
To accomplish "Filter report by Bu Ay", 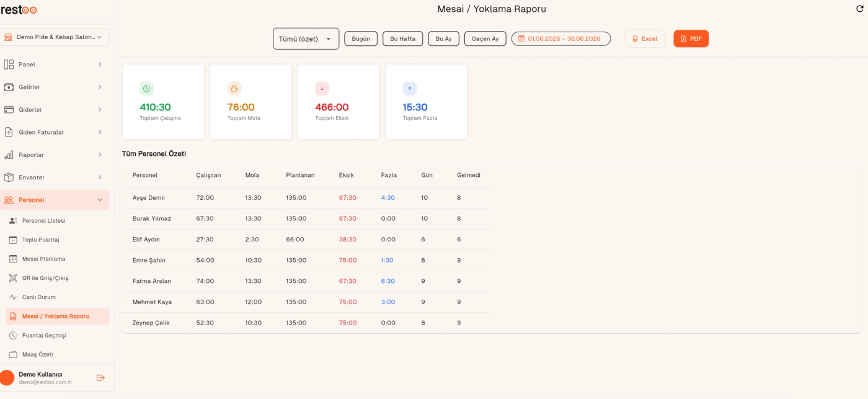I will pos(443,38).
